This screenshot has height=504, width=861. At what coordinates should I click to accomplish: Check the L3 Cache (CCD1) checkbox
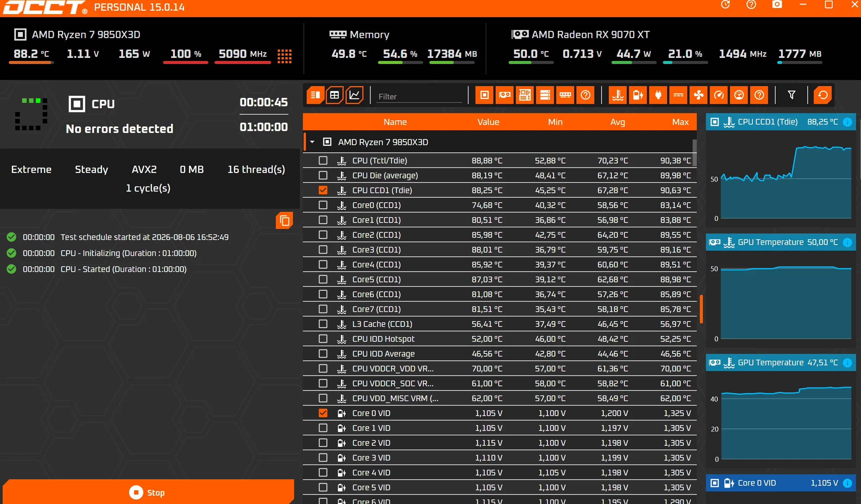(x=323, y=324)
